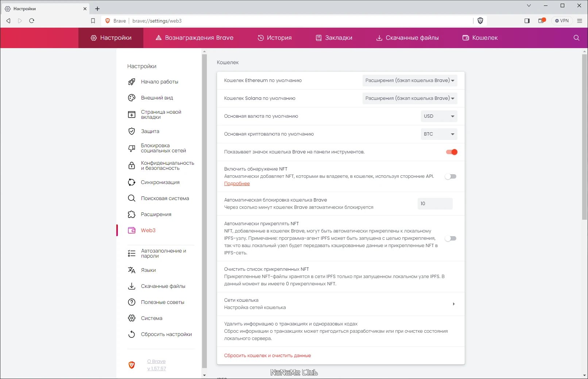Open Автозаполнение и пароли list icon
Image resolution: width=588 pixels, height=379 pixels.
point(132,253)
